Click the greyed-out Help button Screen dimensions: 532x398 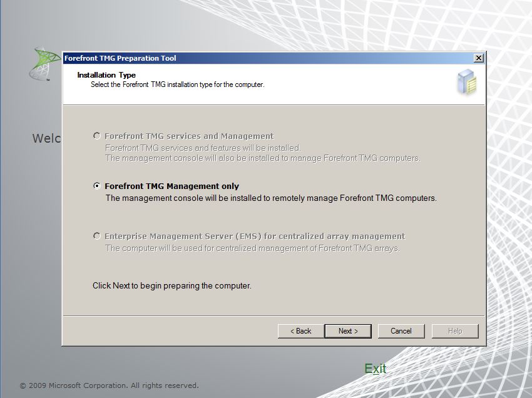(x=455, y=331)
